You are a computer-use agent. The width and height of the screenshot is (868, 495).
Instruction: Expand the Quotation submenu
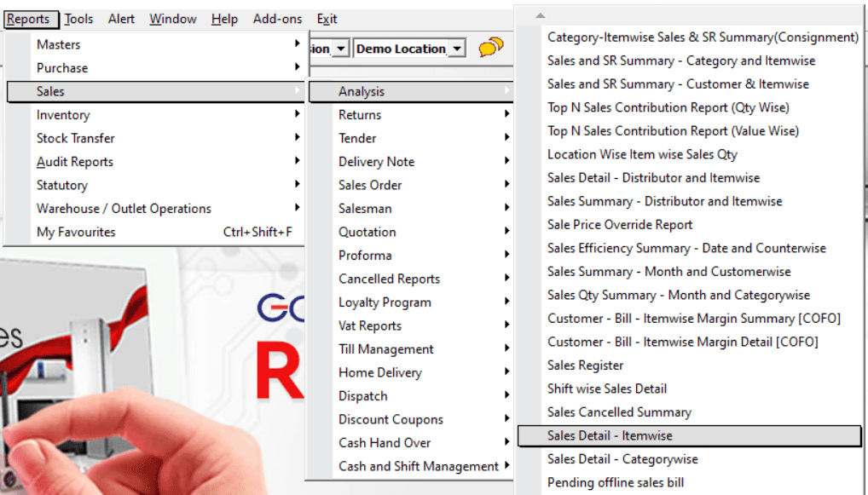(411, 232)
